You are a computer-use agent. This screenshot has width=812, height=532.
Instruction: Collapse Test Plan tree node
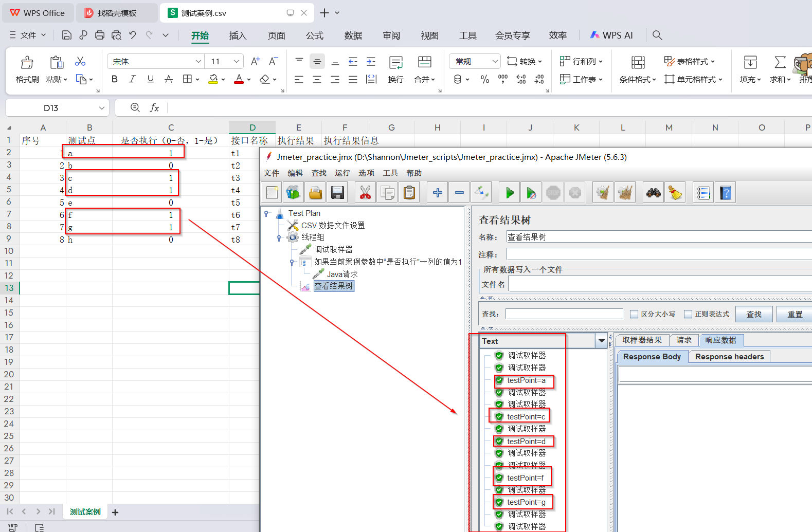266,213
